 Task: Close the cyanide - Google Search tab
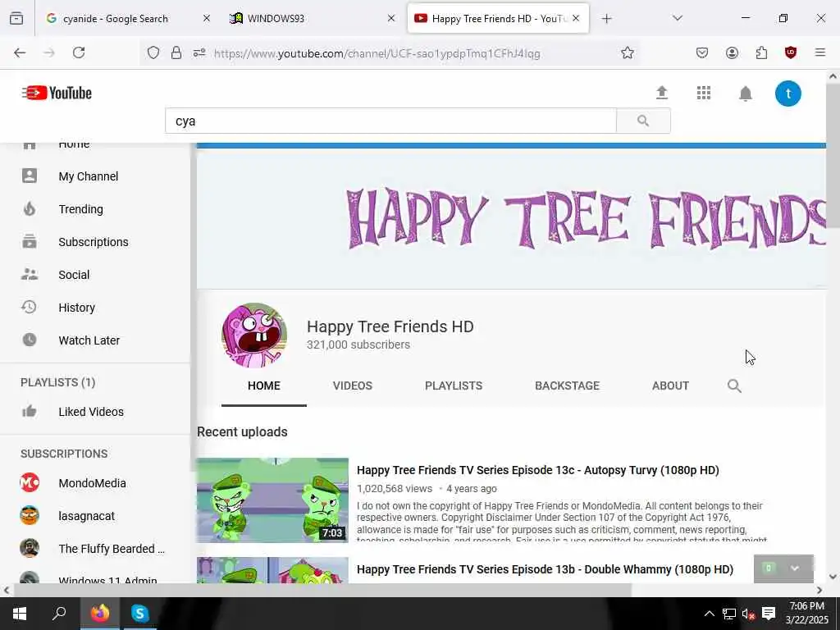(206, 18)
